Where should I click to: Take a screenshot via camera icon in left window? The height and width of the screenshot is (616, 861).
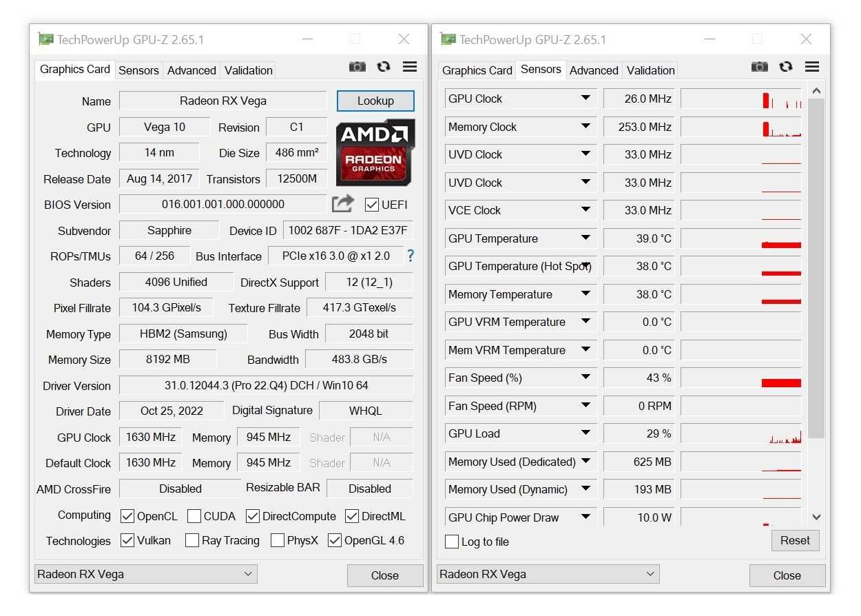pos(357,67)
